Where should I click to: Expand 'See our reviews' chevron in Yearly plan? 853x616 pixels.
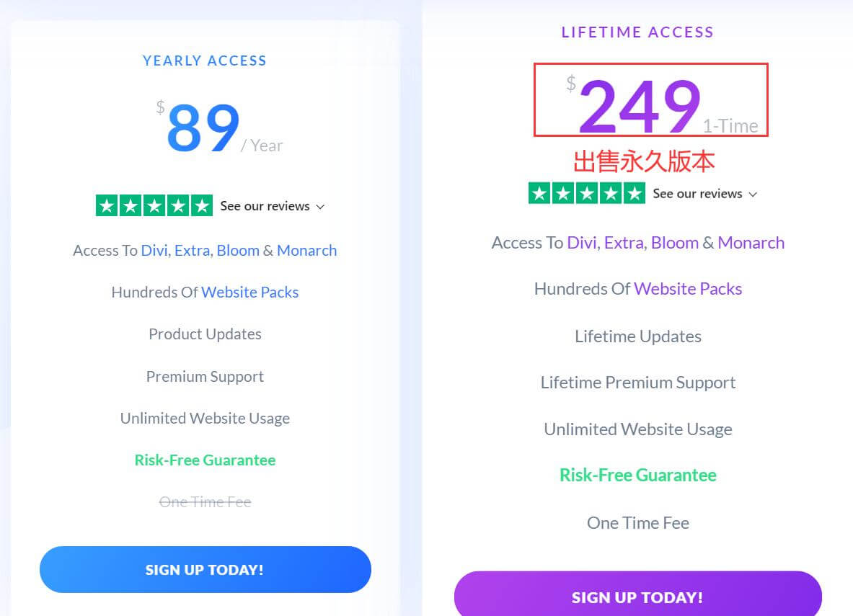point(321,207)
